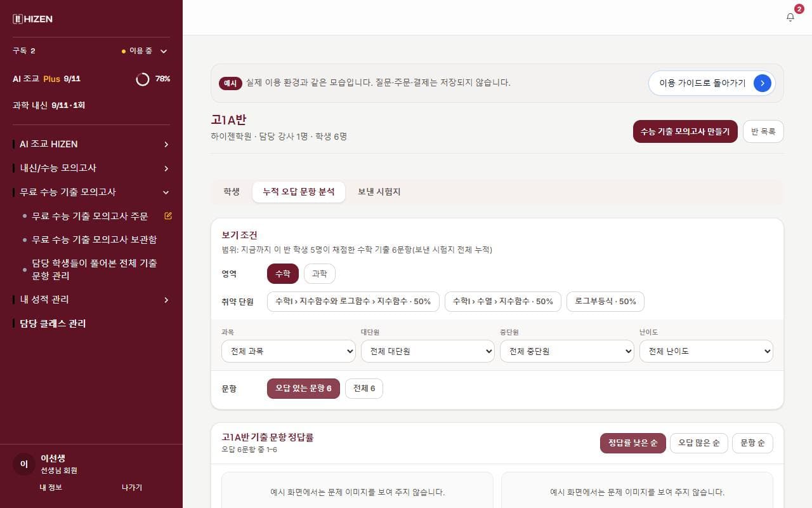Select the 과학 area toggle
The image size is (812, 508).
click(x=320, y=274)
